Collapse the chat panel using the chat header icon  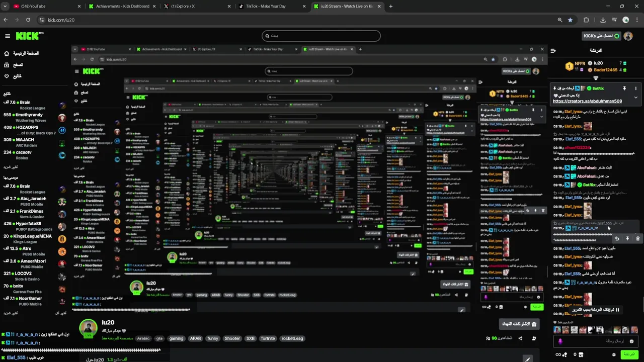(x=553, y=51)
